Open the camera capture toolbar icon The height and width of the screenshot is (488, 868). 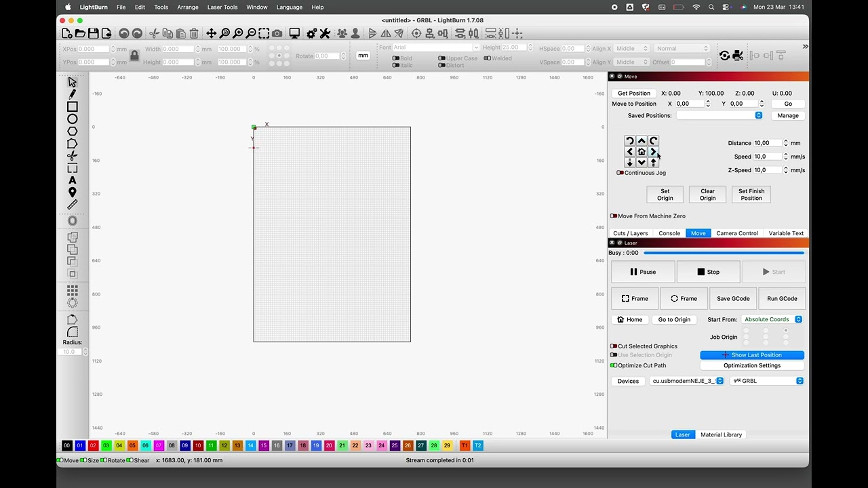[x=277, y=33]
